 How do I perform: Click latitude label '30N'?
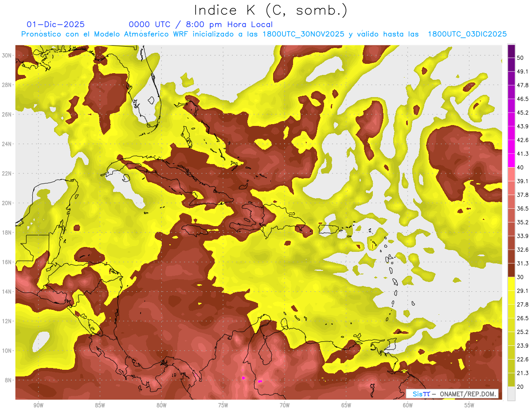8,55
